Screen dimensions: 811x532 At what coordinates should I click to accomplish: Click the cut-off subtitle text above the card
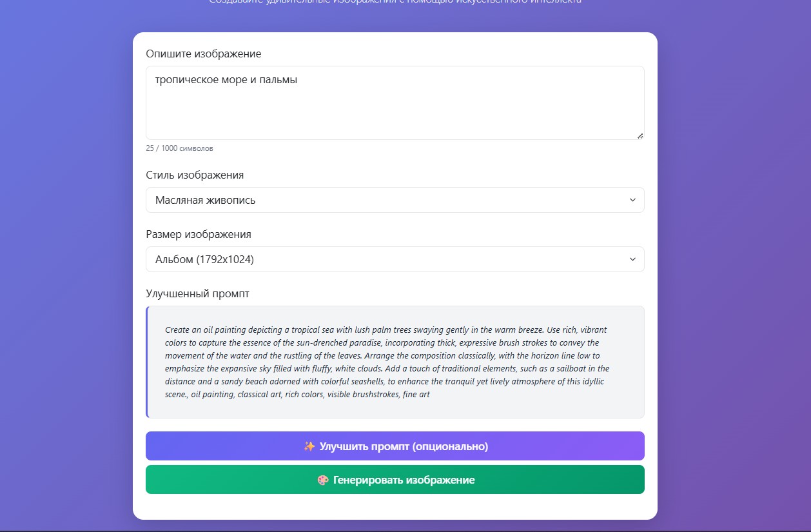click(395, 2)
